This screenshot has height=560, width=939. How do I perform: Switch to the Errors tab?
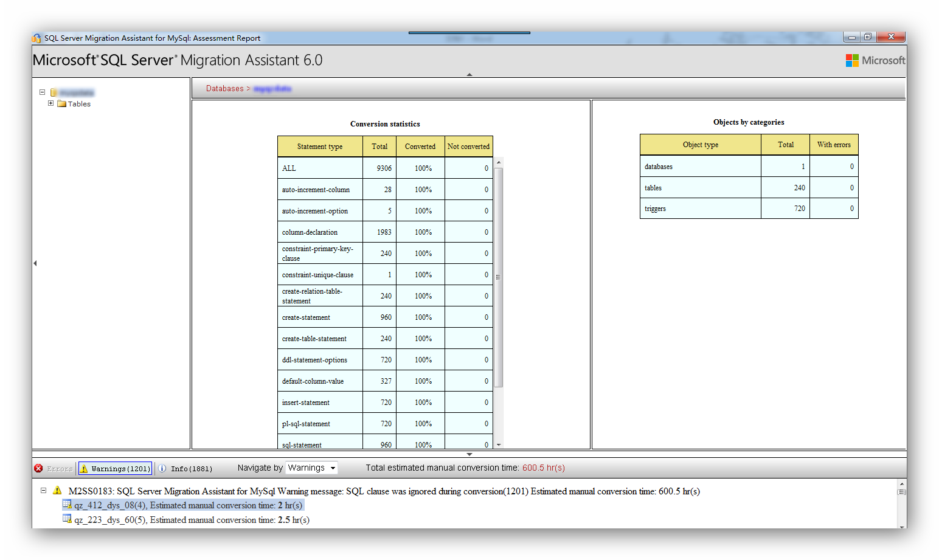coord(54,468)
